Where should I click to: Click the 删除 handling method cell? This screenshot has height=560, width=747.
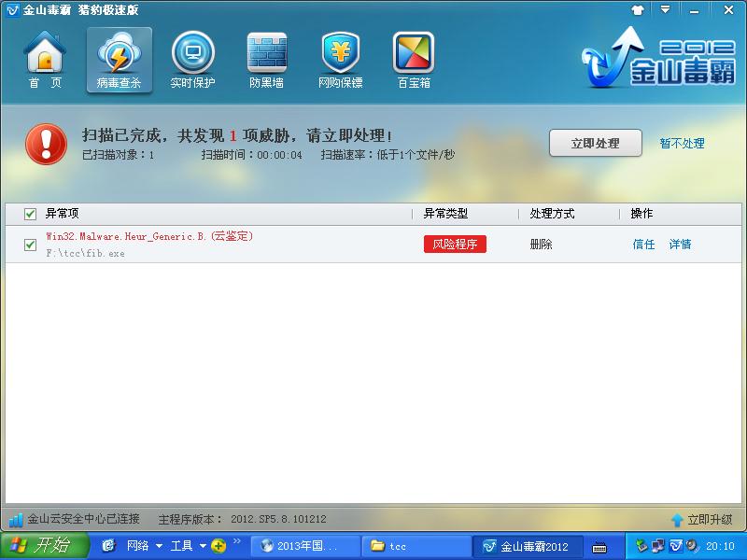(x=542, y=245)
